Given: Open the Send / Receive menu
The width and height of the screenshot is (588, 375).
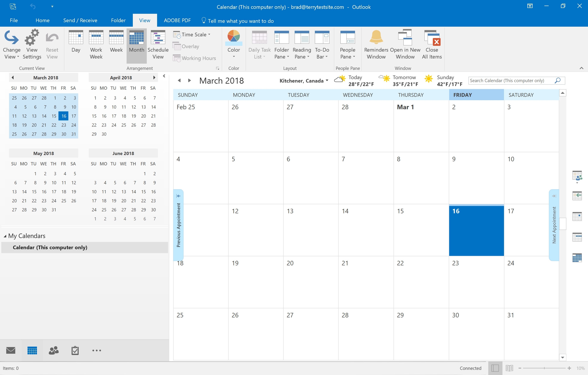Looking at the screenshot, I should click(80, 20).
